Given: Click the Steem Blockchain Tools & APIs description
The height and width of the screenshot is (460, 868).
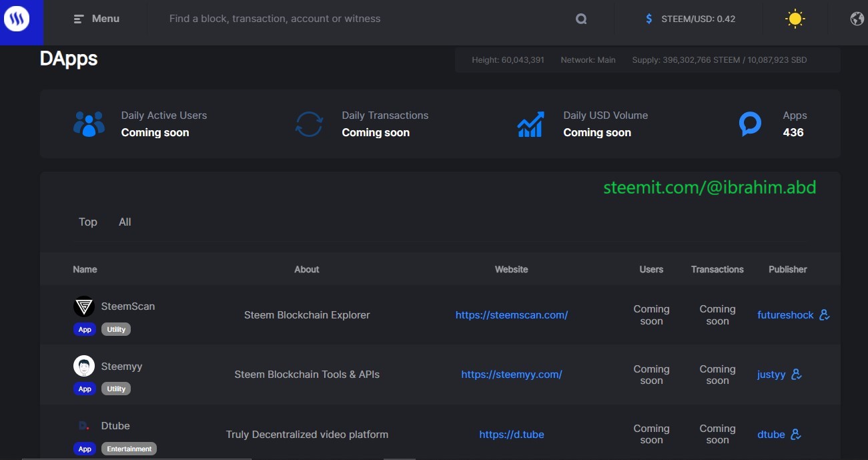Looking at the screenshot, I should click(x=307, y=375).
